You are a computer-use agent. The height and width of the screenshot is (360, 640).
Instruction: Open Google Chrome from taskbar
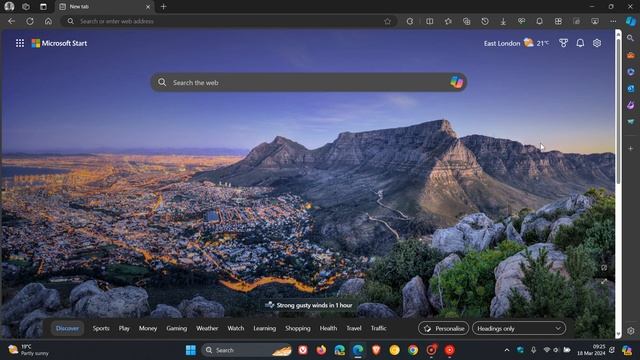(413, 350)
